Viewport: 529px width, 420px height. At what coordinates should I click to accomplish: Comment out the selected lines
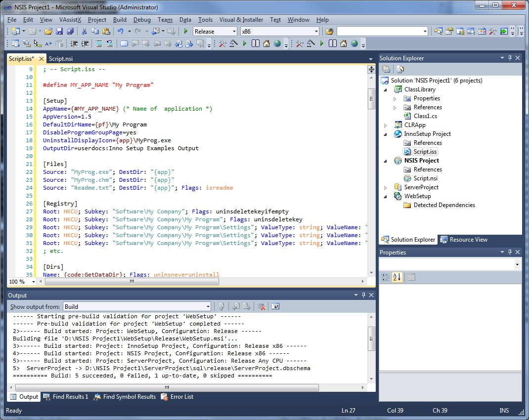(x=99, y=43)
